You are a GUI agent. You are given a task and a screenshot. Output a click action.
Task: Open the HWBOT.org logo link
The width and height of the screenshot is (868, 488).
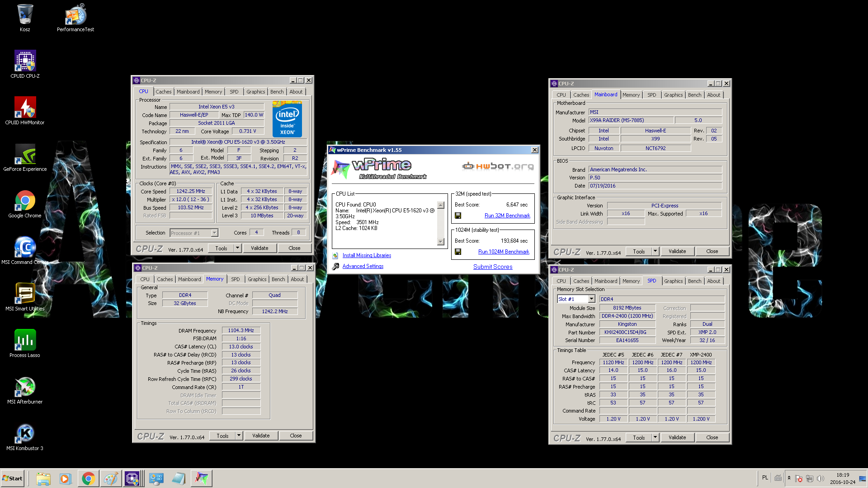(498, 166)
